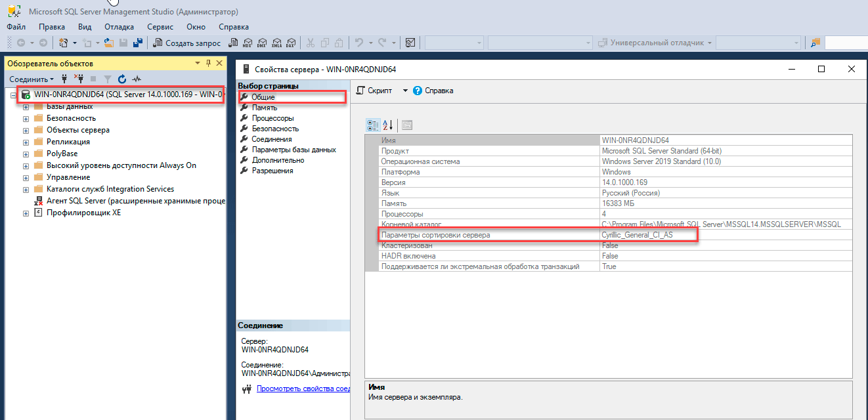868x420 pixels.
Task: Click the MDX query toolbar icon
Action: 247,43
